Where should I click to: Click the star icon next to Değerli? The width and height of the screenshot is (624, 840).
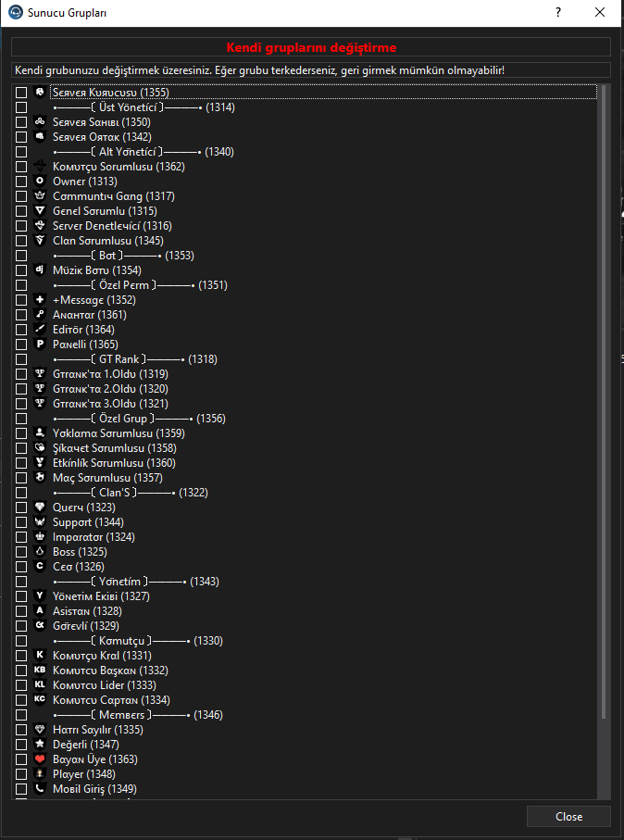point(39,744)
